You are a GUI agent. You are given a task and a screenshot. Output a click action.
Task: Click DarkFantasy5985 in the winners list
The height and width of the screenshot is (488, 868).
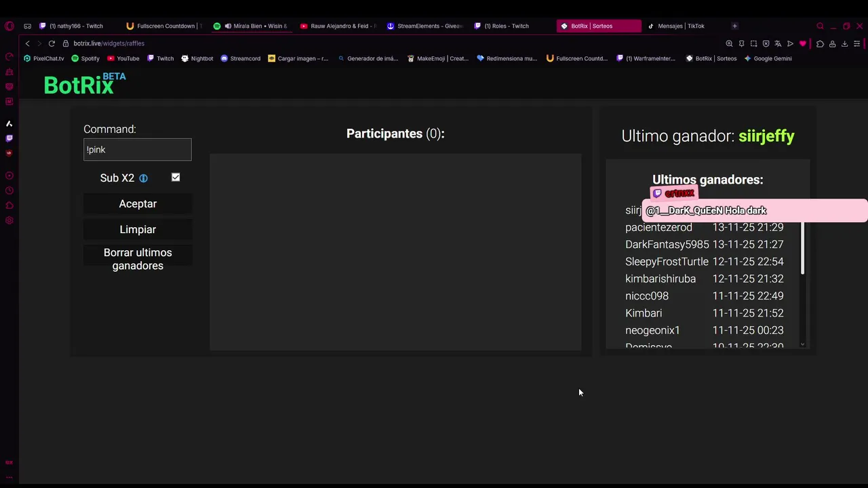(x=667, y=245)
